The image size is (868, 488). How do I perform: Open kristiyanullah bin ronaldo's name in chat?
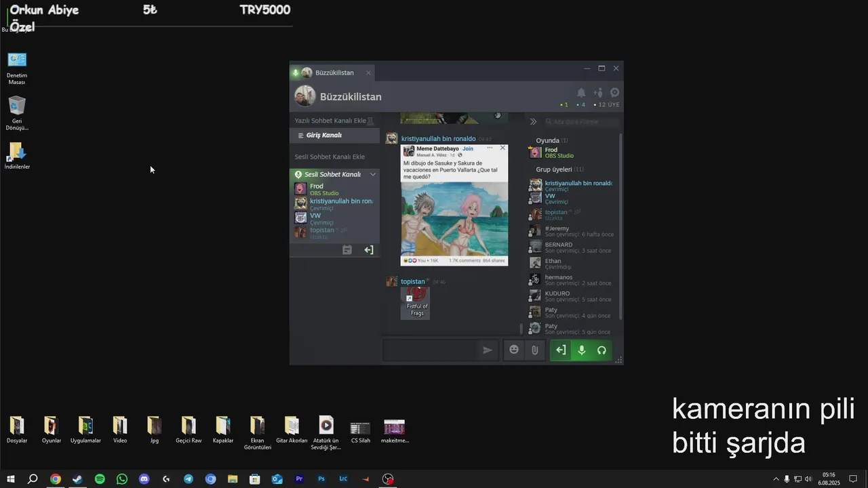[438, 138]
